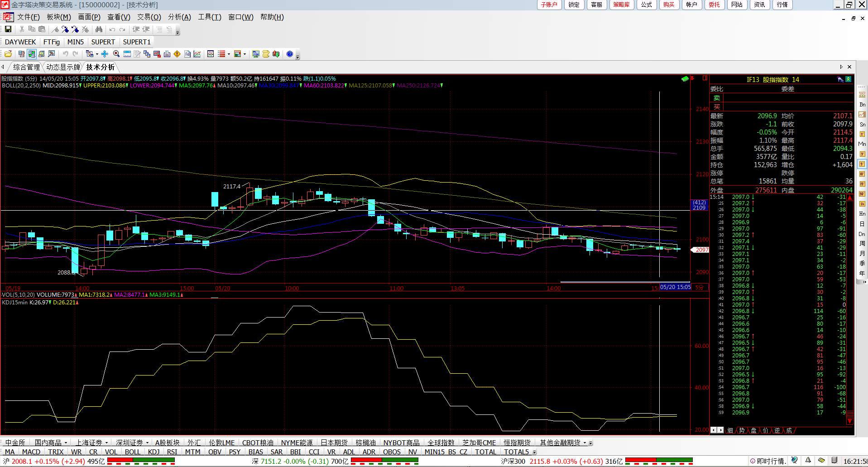Image resolution: width=868 pixels, height=467 pixels.
Task: Click the open folder icon
Action: [8, 54]
